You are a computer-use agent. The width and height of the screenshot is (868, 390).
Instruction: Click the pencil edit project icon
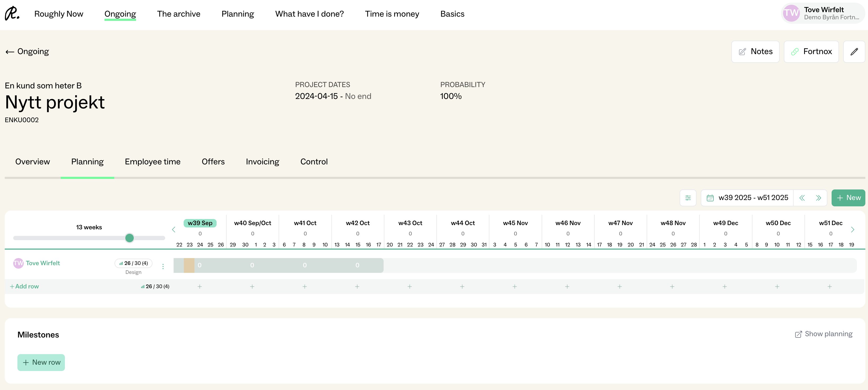point(853,51)
